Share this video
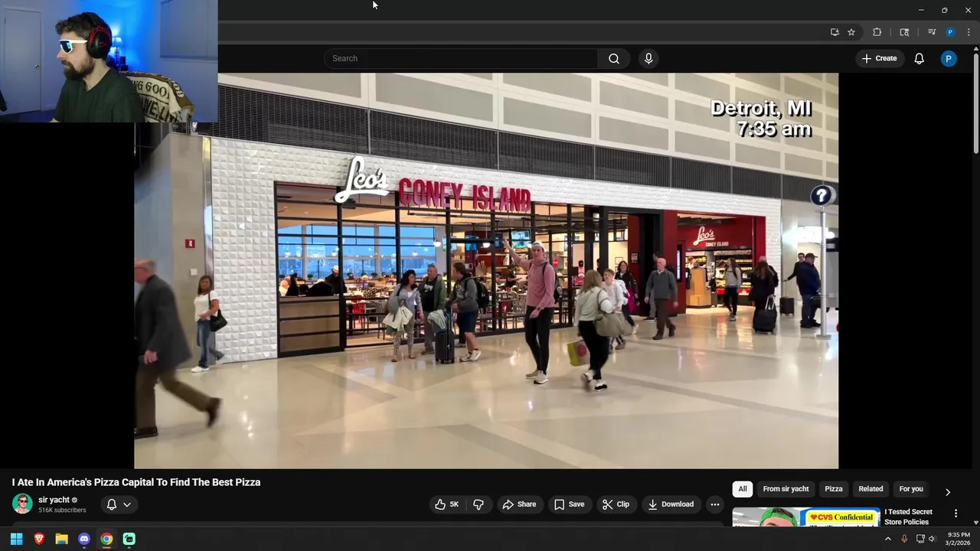 tap(519, 504)
